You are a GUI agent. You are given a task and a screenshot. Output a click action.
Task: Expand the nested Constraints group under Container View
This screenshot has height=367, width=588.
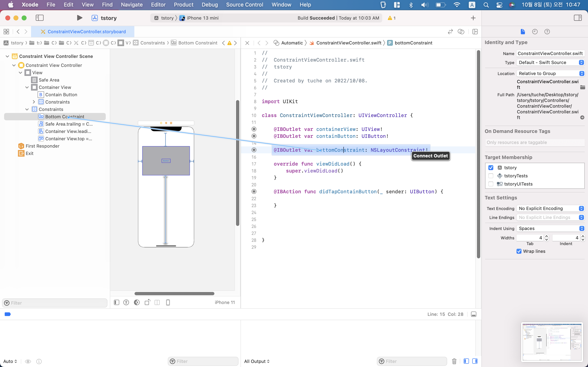[x=34, y=102]
